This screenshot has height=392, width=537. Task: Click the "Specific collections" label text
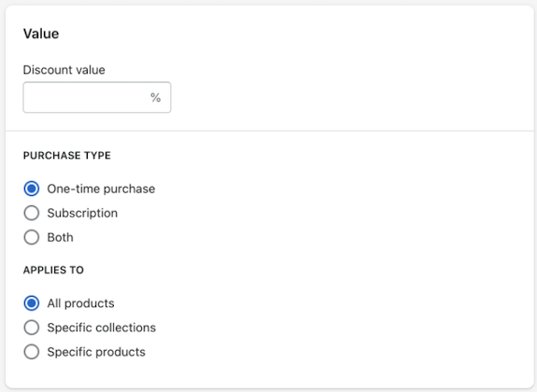[x=102, y=328]
